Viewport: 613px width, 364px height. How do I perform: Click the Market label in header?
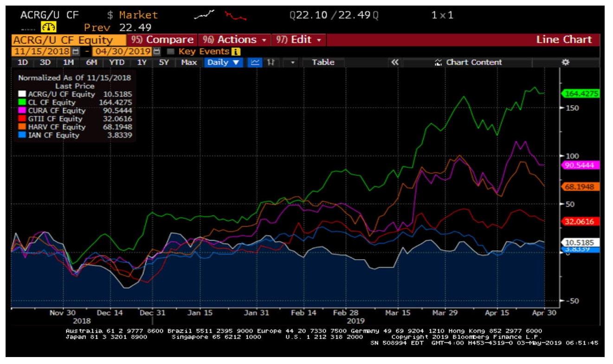(138, 15)
